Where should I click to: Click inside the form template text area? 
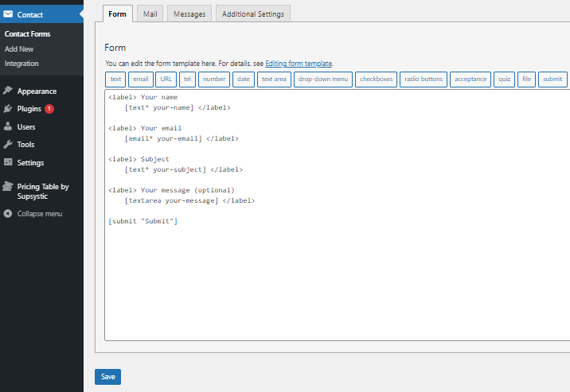point(338,215)
